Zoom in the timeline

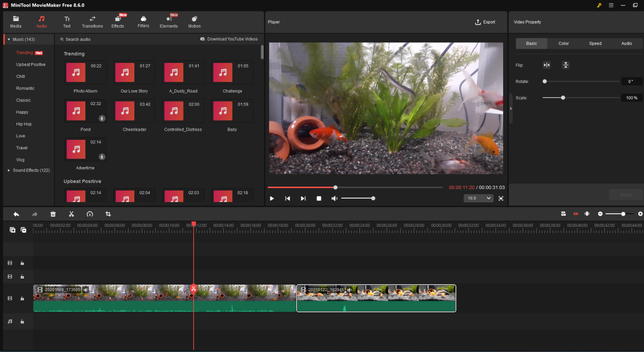coord(640,214)
